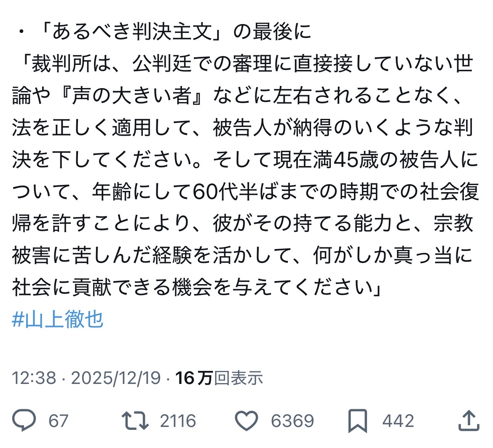493x448 pixels.
Task: Click the reply count 67
Action: (58, 421)
